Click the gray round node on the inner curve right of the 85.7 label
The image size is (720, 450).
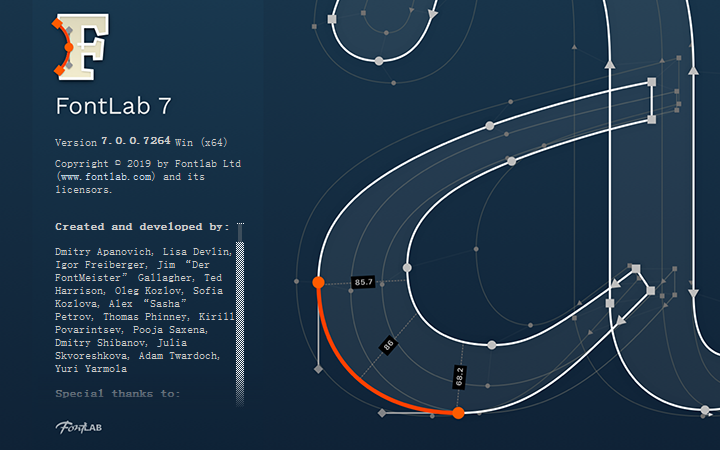coord(407,268)
